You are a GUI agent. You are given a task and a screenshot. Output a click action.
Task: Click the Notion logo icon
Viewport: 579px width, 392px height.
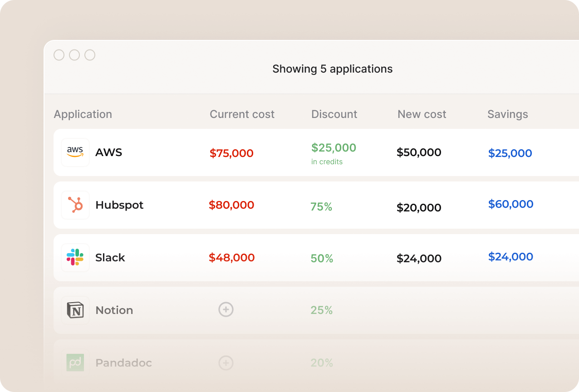(x=75, y=310)
